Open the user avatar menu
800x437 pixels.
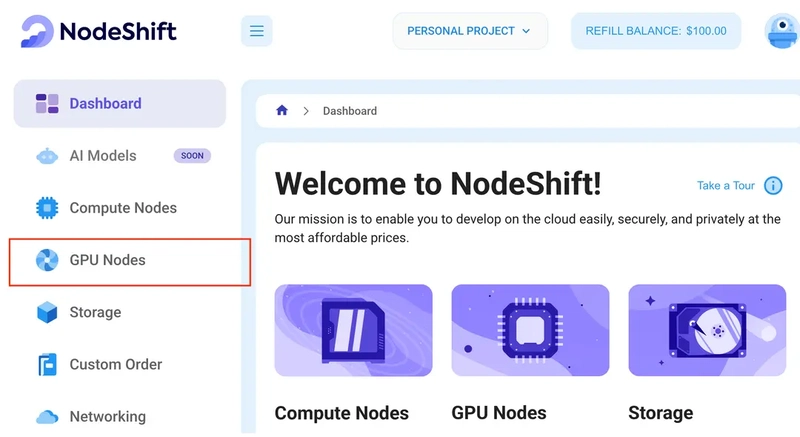point(781,31)
